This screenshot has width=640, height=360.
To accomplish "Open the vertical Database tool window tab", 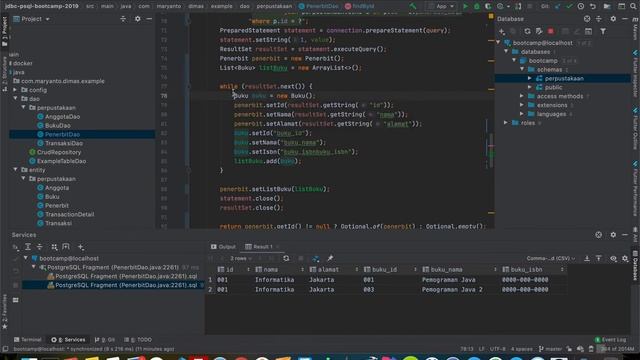I will pyautogui.click(x=635, y=265).
